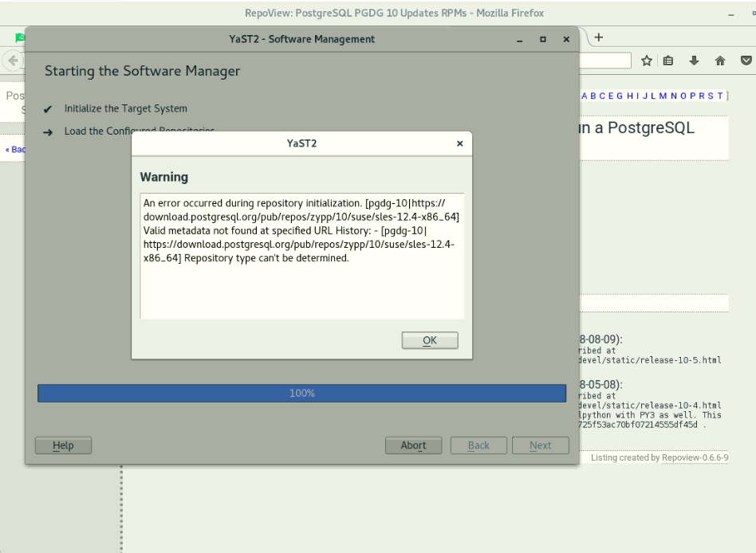
Task: Open a new Firefox tab with plus
Action: pos(598,37)
